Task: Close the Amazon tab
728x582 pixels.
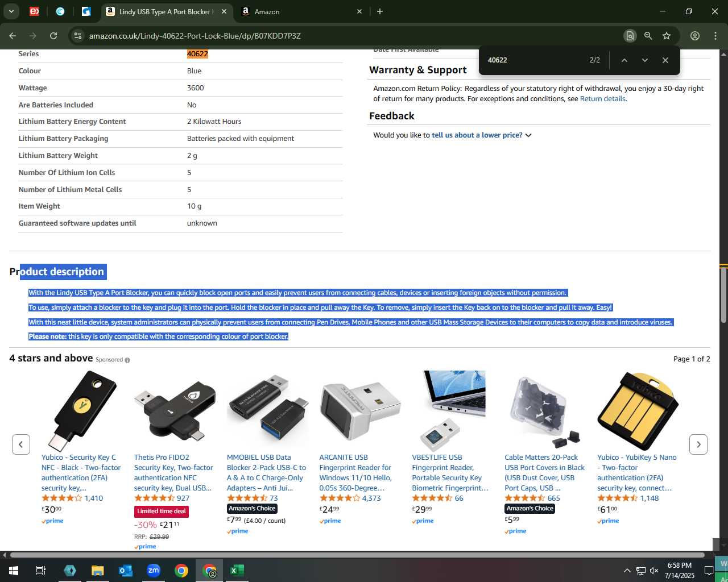Action: (359, 11)
